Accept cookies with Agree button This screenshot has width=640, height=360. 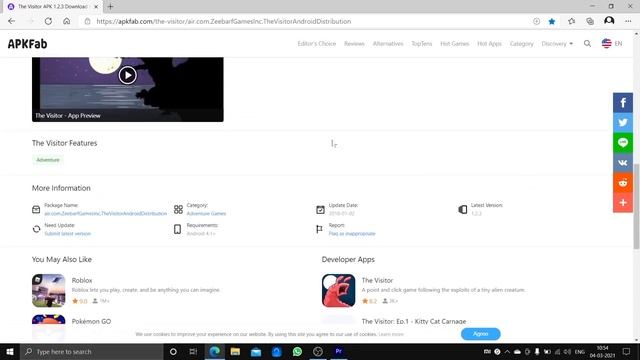[480, 334]
